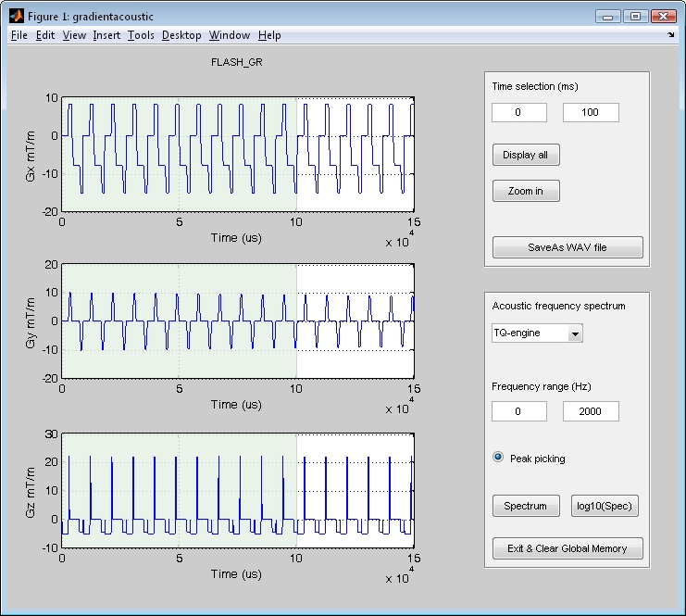Screen dimensions: 686x616
Task: Click the frequency range field showing 2000
Action: (591, 411)
